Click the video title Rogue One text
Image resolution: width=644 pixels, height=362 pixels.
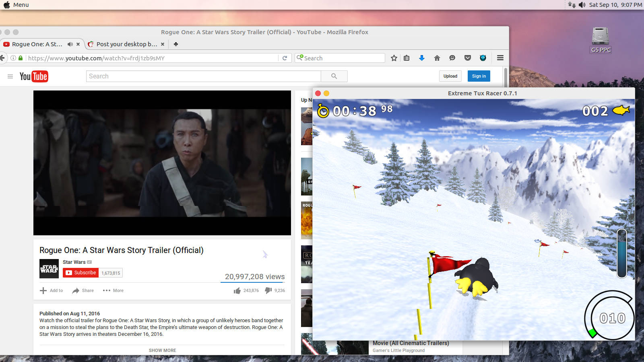pyautogui.click(x=122, y=250)
